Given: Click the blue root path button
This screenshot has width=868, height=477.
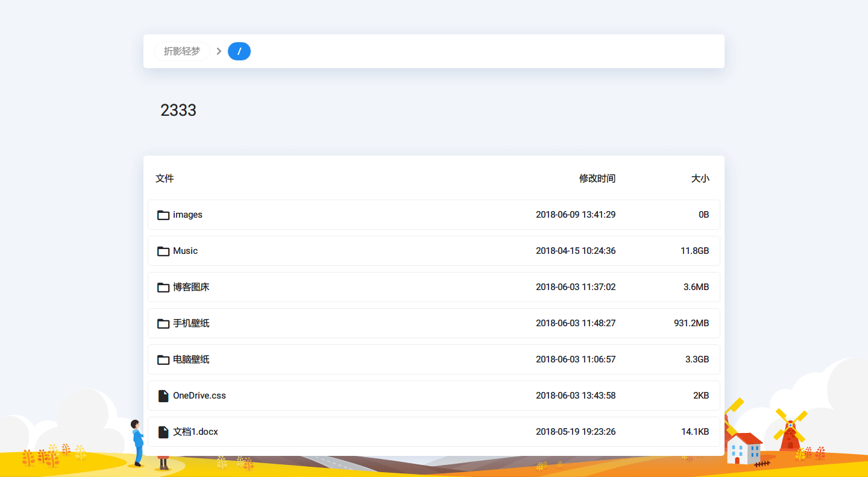Looking at the screenshot, I should [239, 51].
